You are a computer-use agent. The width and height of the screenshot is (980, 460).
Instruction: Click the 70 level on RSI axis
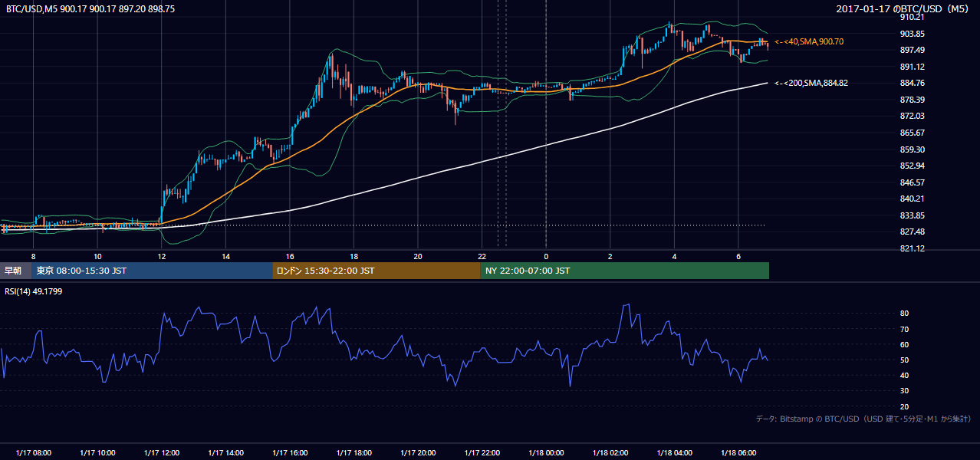[904, 329]
